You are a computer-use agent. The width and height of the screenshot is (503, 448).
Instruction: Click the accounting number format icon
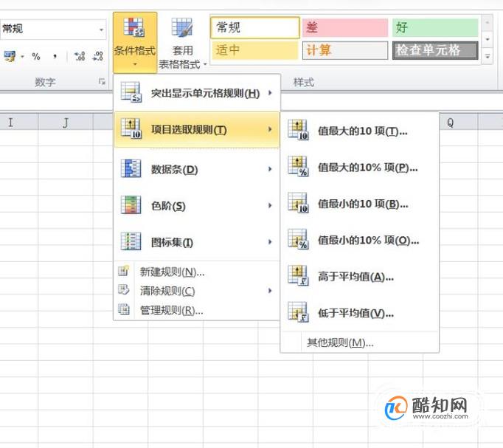(x=10, y=57)
